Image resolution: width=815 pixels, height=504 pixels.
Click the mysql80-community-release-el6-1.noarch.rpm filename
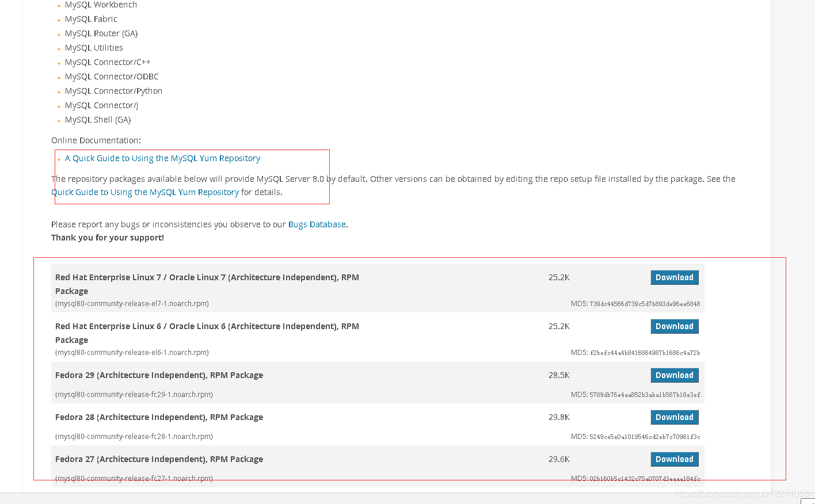click(132, 352)
